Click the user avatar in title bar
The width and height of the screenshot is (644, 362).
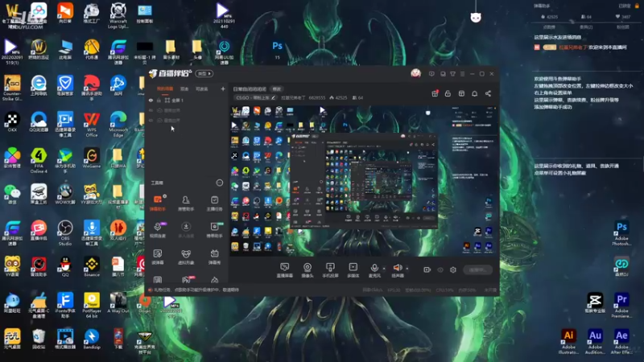point(415,73)
